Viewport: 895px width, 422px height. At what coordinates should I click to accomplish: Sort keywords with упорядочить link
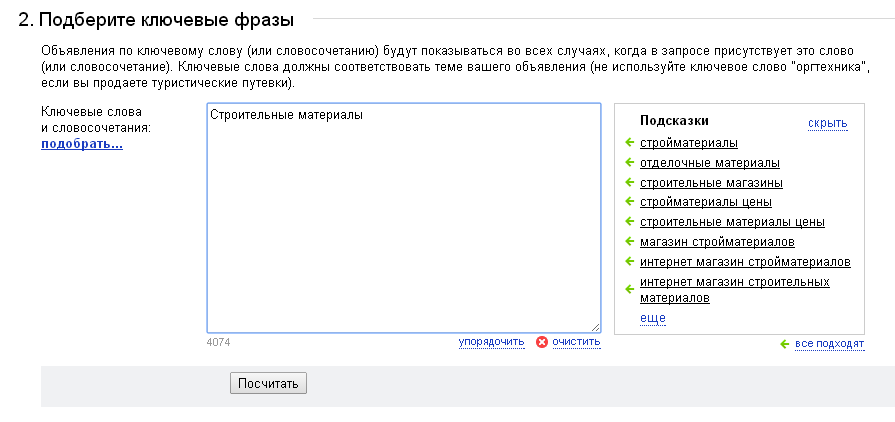coord(491,342)
